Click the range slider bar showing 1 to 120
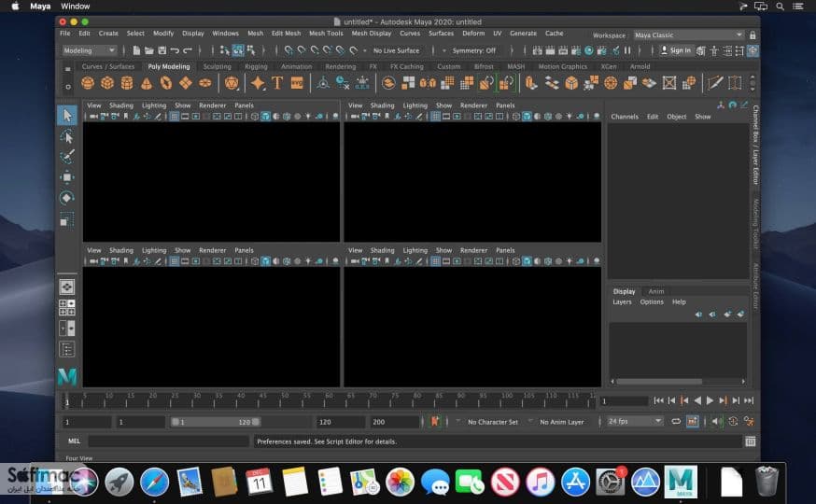This screenshot has width=816, height=504. [216, 422]
